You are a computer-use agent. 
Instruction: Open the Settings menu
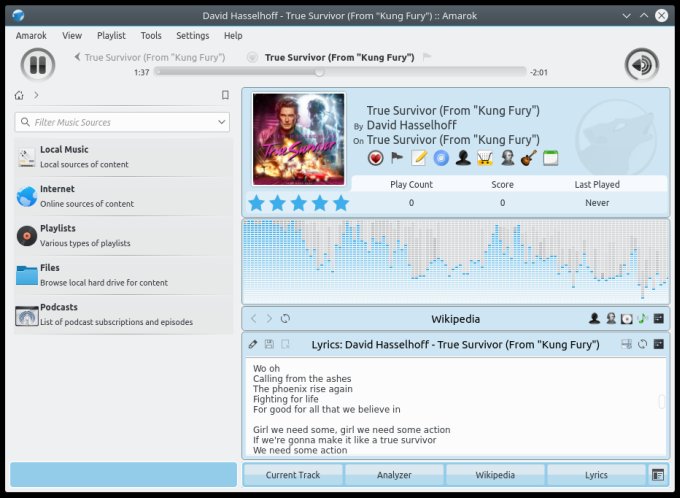[x=193, y=36]
